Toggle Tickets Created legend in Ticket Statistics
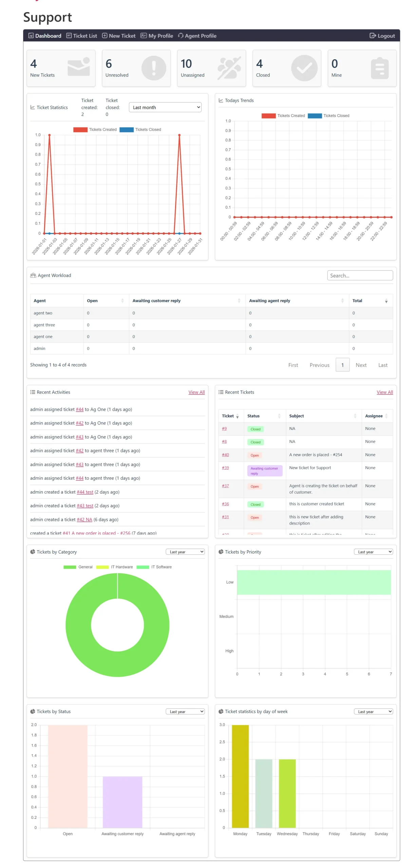The image size is (418, 868). [80, 130]
